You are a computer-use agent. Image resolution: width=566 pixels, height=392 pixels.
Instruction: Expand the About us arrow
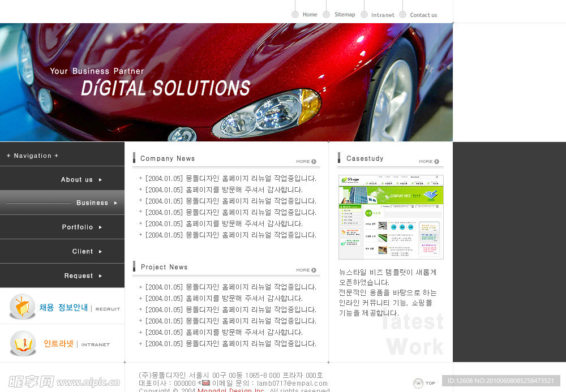pyautogui.click(x=100, y=179)
